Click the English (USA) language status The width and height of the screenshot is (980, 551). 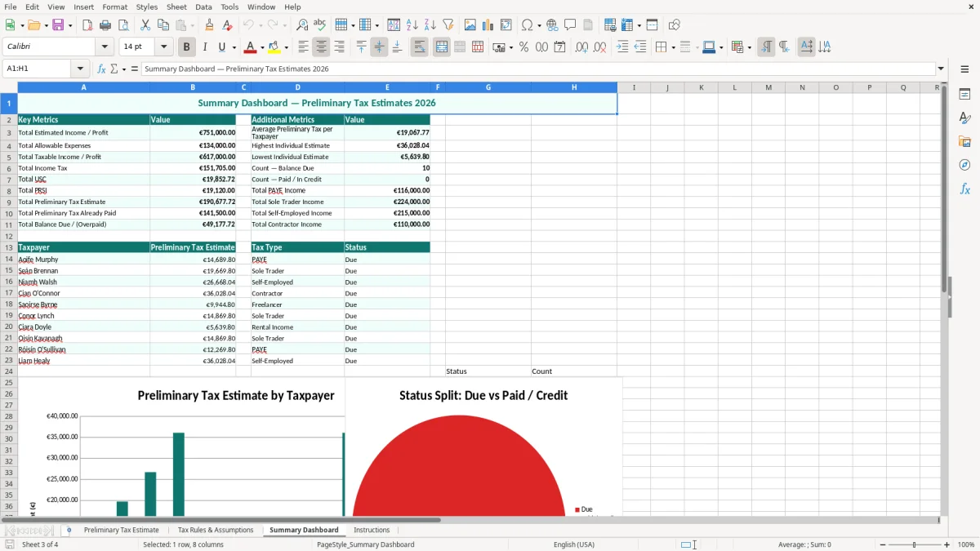coord(574,544)
